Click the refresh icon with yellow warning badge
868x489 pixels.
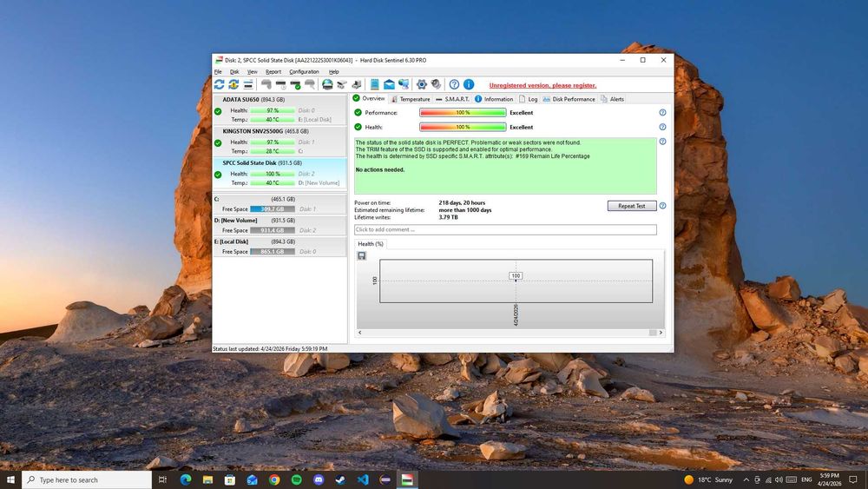coord(233,84)
